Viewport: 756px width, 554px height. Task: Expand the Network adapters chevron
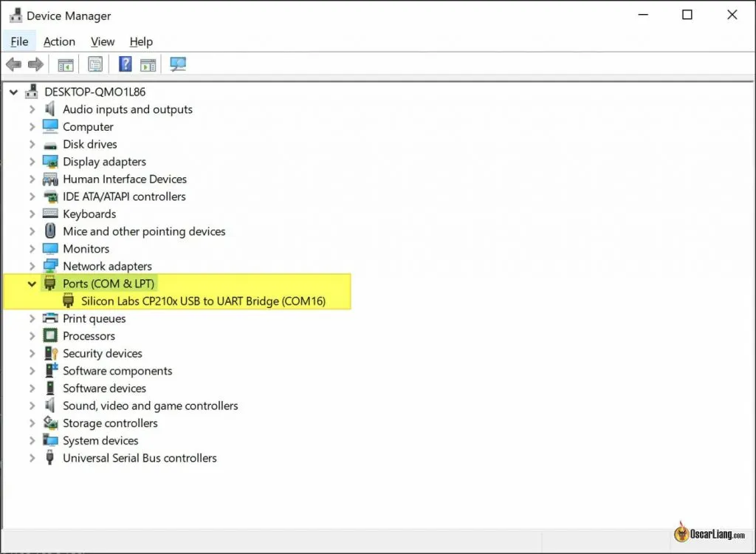coord(32,266)
